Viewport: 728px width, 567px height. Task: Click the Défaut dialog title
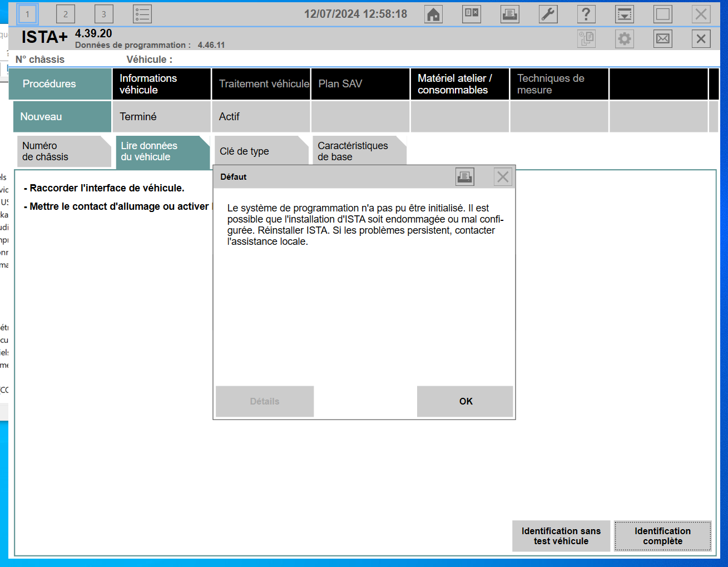[234, 177]
